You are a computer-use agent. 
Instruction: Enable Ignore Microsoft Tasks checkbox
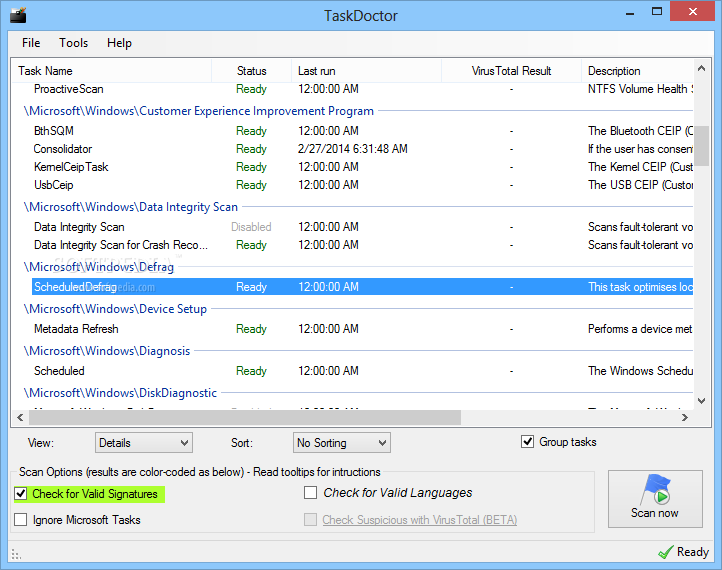coord(21,519)
